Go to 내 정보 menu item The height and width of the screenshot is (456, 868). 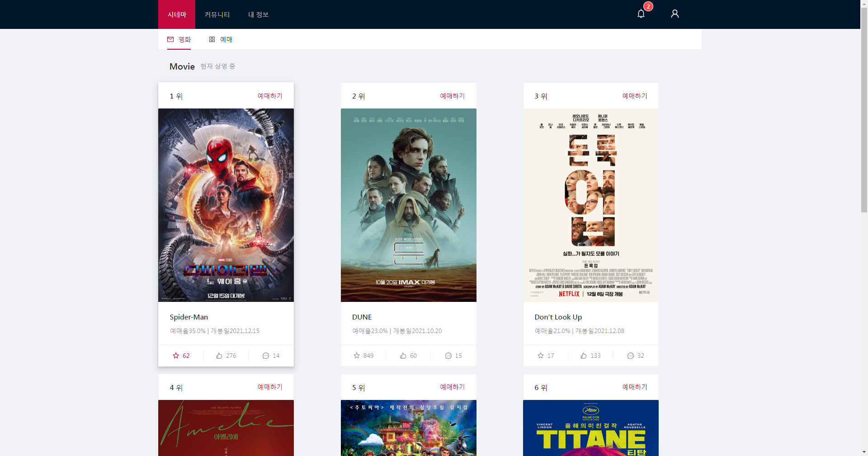click(259, 14)
